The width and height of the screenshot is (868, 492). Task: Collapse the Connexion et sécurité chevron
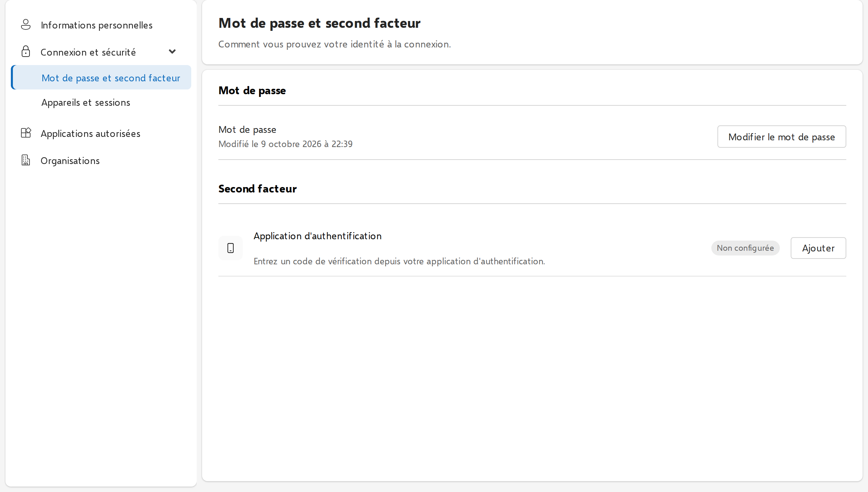(172, 52)
